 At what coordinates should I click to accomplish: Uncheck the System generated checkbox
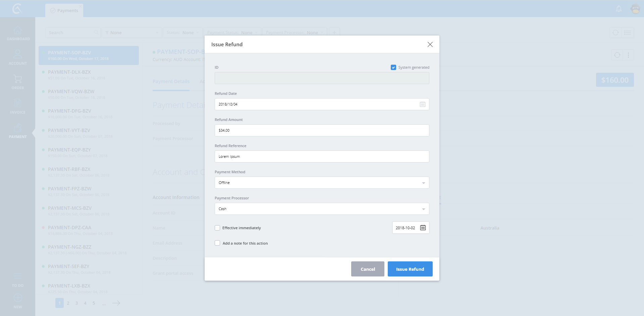pos(393,67)
